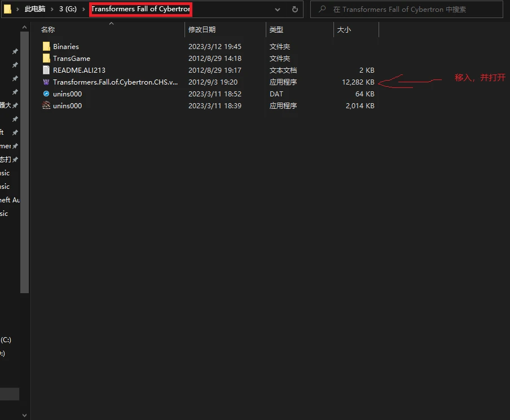Expand chevron after 此电脑 breadcrumb

[52, 9]
